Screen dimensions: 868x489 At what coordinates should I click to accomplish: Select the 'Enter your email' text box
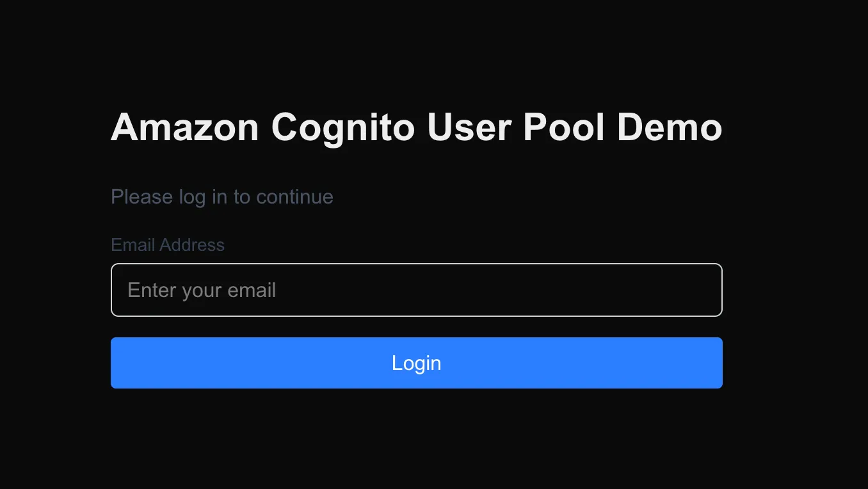tap(416, 289)
